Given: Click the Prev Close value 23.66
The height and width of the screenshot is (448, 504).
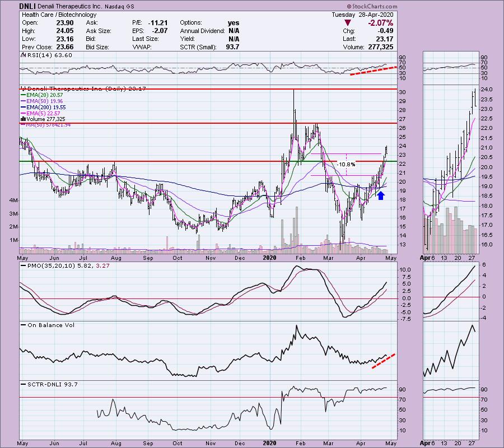Looking at the screenshot, I should 65,47.
